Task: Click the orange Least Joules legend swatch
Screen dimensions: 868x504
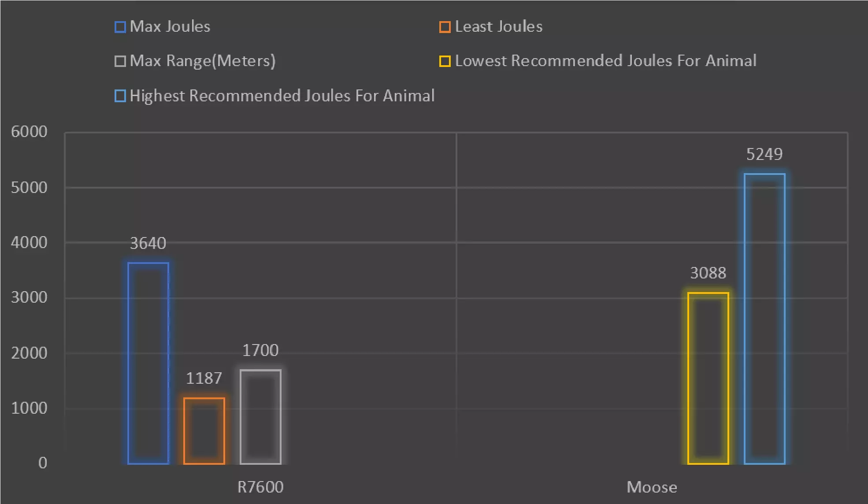Action: click(445, 27)
